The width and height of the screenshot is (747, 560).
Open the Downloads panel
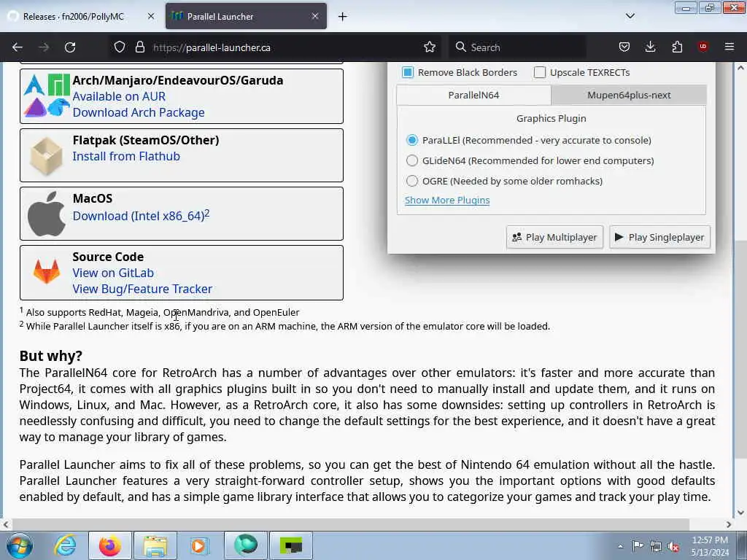(x=650, y=47)
